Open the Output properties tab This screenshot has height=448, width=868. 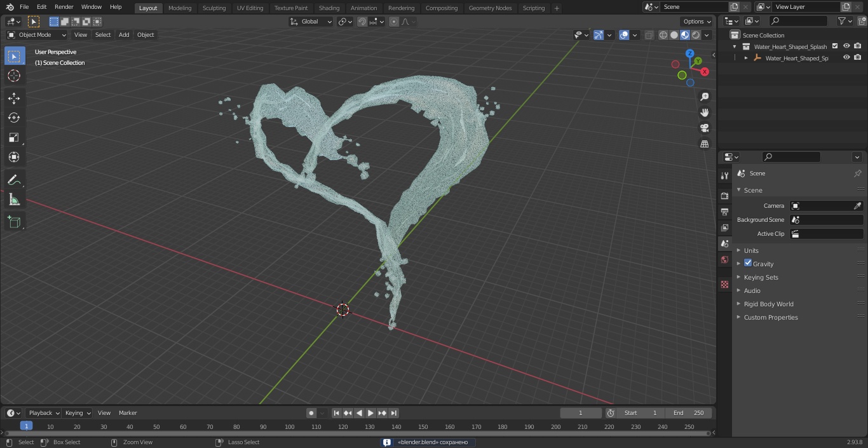(724, 212)
